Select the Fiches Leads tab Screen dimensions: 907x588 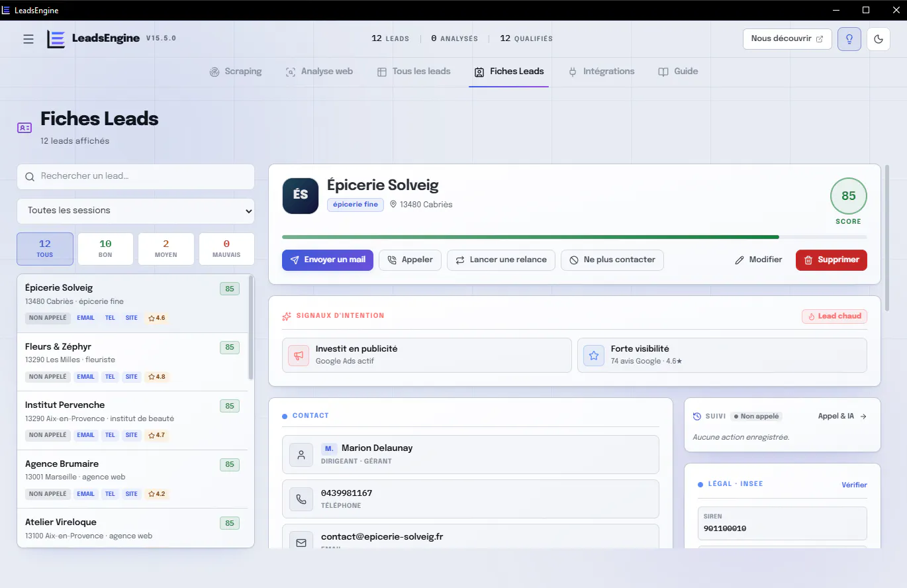coord(509,72)
